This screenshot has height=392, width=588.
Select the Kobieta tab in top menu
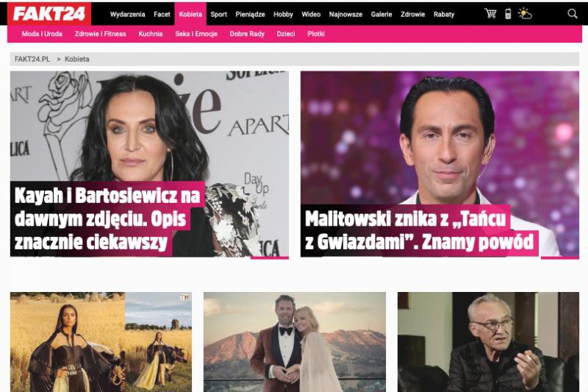[x=190, y=14]
